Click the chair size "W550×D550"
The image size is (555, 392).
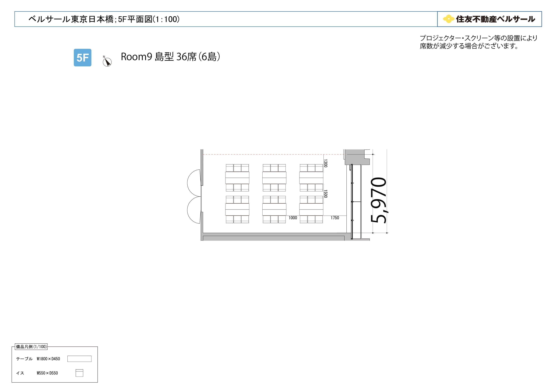point(47,373)
